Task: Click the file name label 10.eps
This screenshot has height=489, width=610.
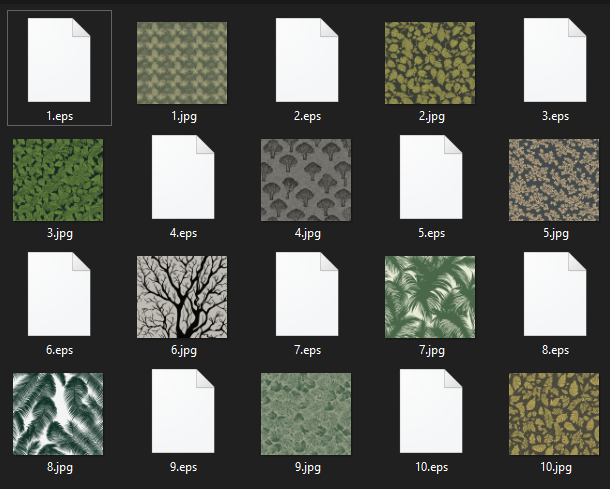Action: click(431, 467)
